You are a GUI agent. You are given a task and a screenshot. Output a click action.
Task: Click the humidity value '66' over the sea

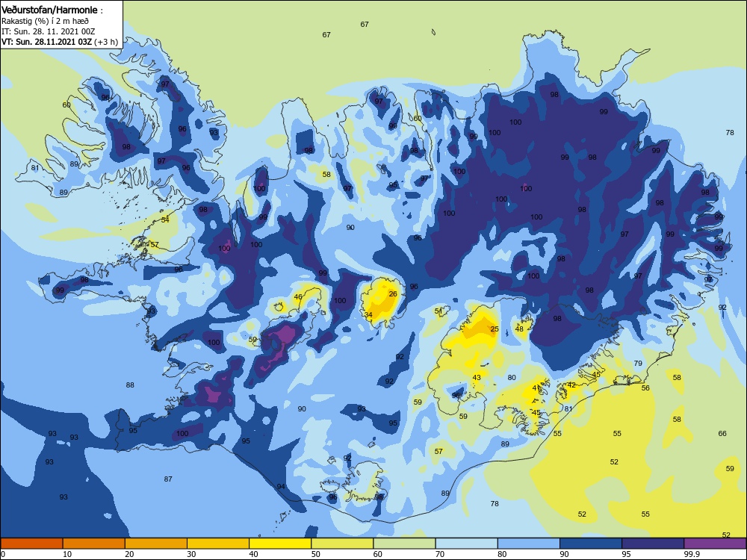tap(722, 433)
